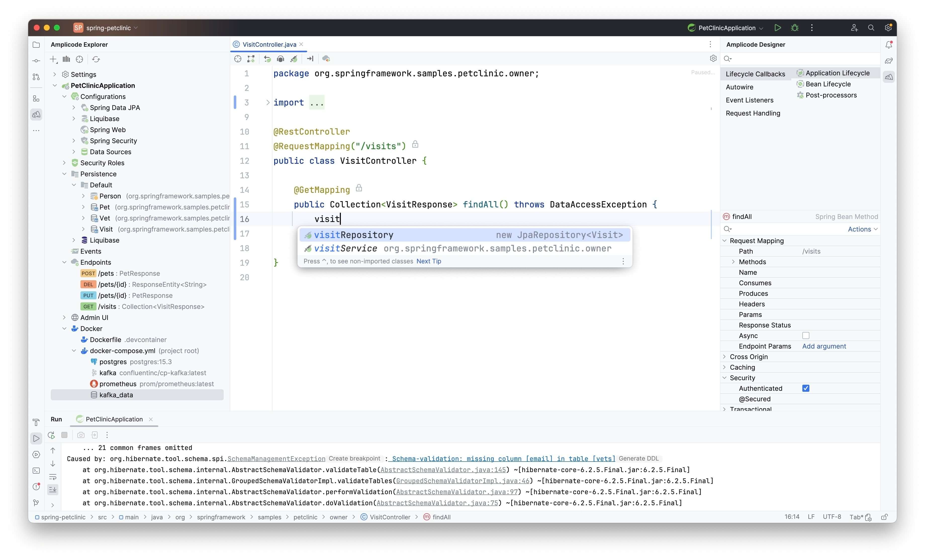Viewport: 925px width, 560px height.
Task: Click the Add argument link
Action: [x=824, y=346]
